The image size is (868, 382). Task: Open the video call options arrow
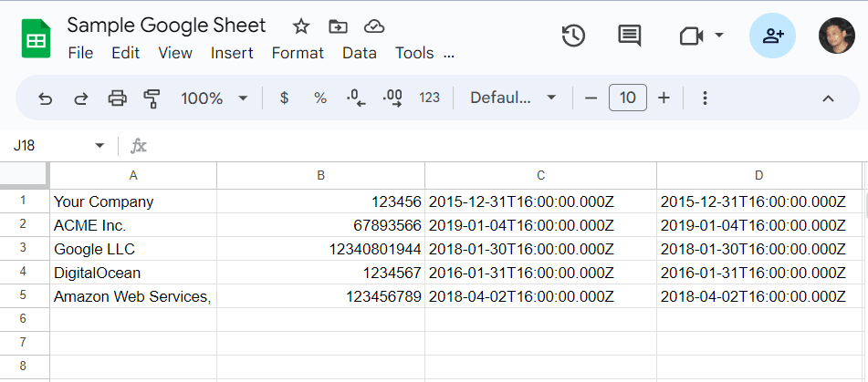pyautogui.click(x=719, y=36)
